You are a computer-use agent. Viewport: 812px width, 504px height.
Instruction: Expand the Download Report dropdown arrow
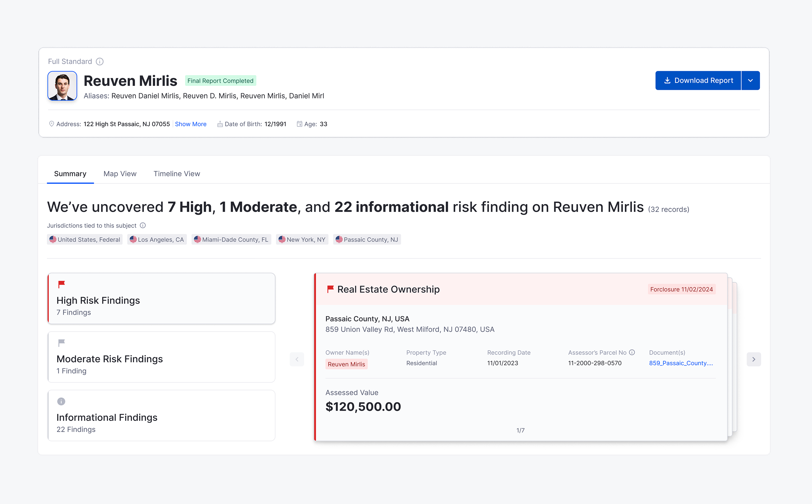pyautogui.click(x=750, y=80)
